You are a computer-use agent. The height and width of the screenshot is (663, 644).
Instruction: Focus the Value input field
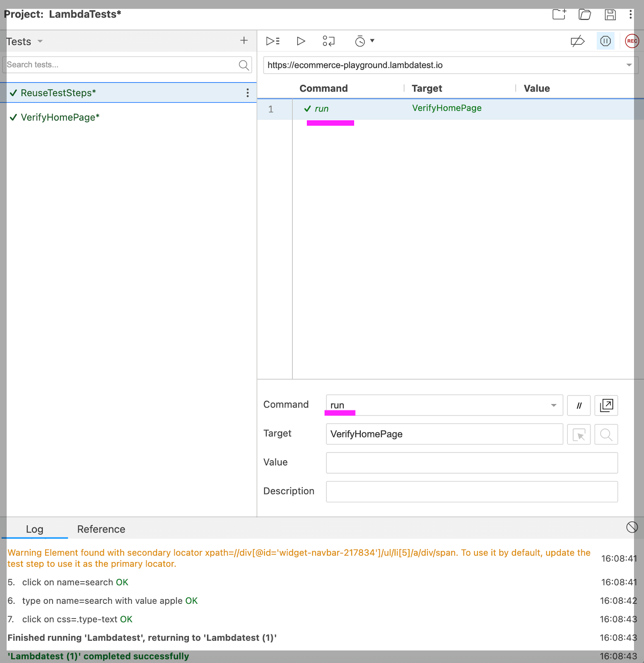coord(472,463)
